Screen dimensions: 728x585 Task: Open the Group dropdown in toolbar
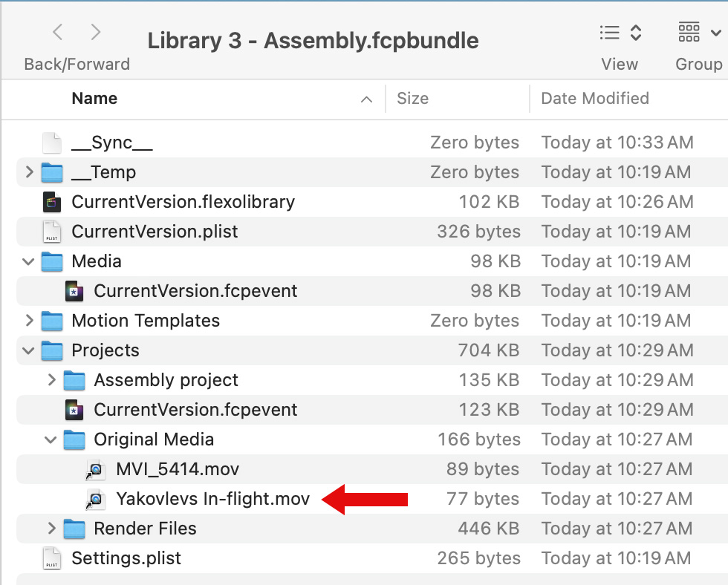point(698,33)
